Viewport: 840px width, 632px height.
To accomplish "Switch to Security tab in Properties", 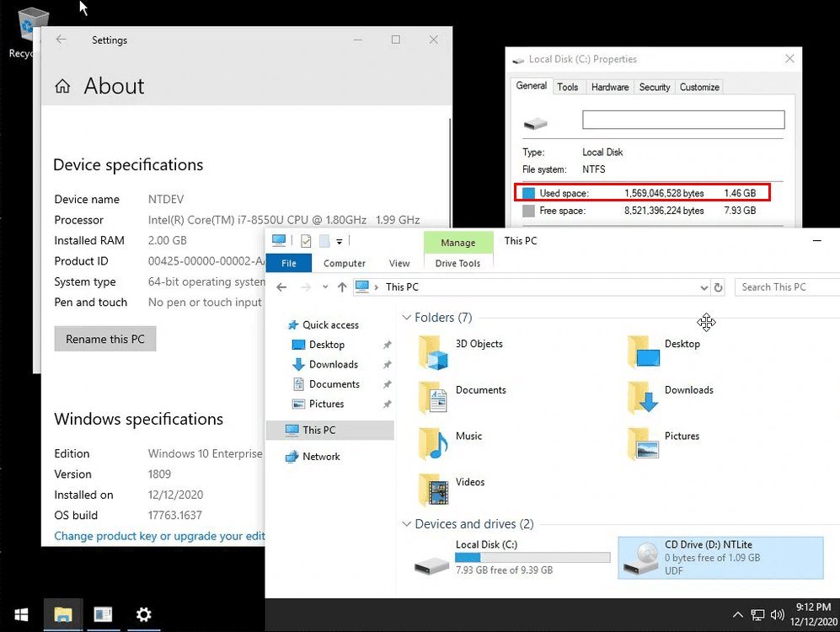I will (654, 87).
